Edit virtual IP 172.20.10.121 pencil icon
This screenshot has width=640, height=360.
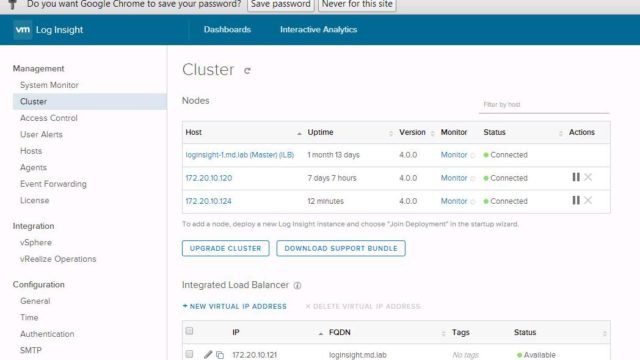pos(208,354)
